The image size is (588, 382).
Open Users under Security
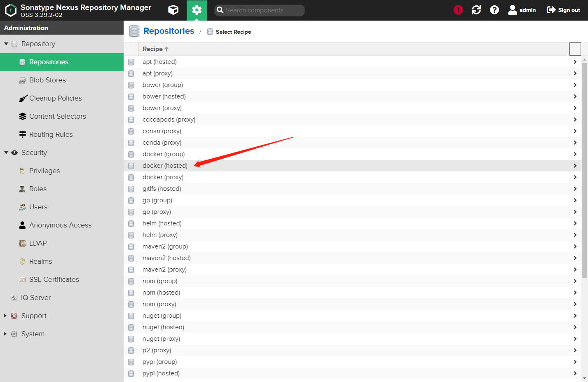(62, 207)
